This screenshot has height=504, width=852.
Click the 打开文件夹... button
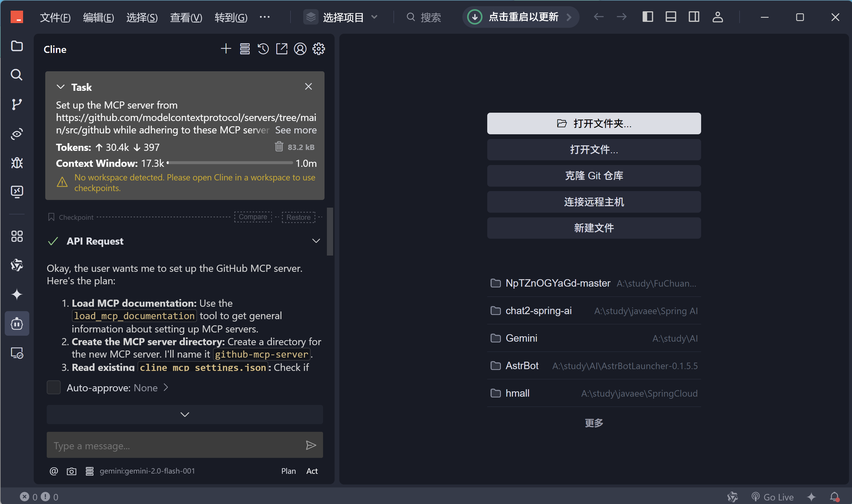click(x=593, y=124)
